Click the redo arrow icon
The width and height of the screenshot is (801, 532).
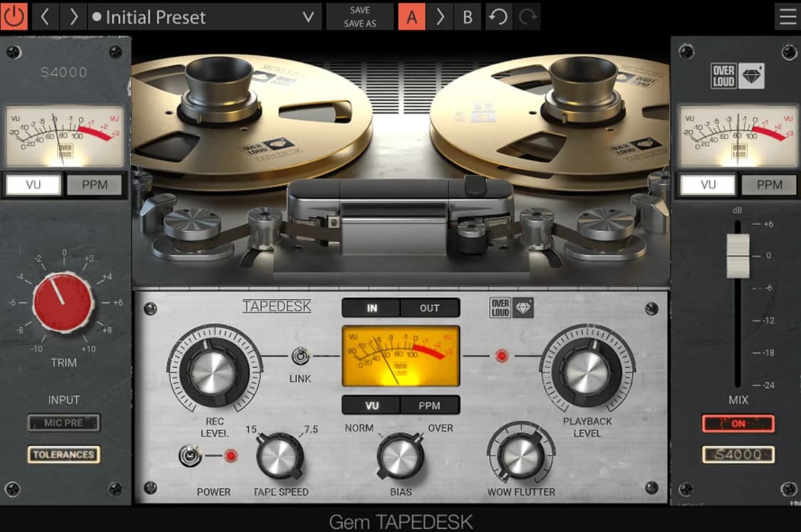click(x=528, y=16)
